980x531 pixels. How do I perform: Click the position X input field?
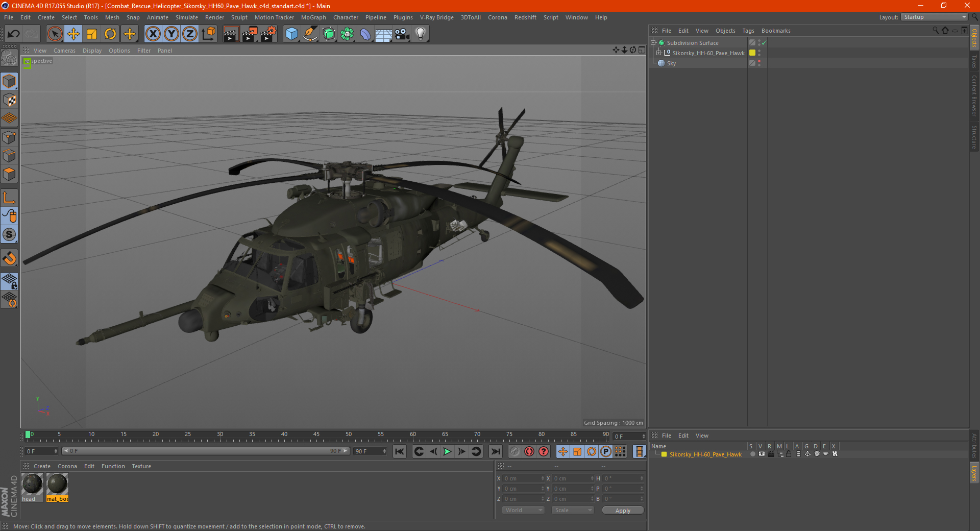(x=523, y=478)
